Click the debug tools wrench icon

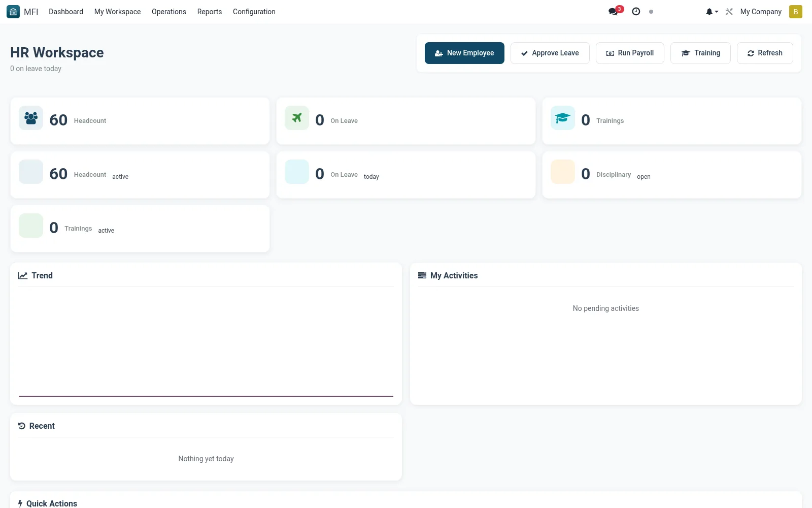[x=729, y=12]
